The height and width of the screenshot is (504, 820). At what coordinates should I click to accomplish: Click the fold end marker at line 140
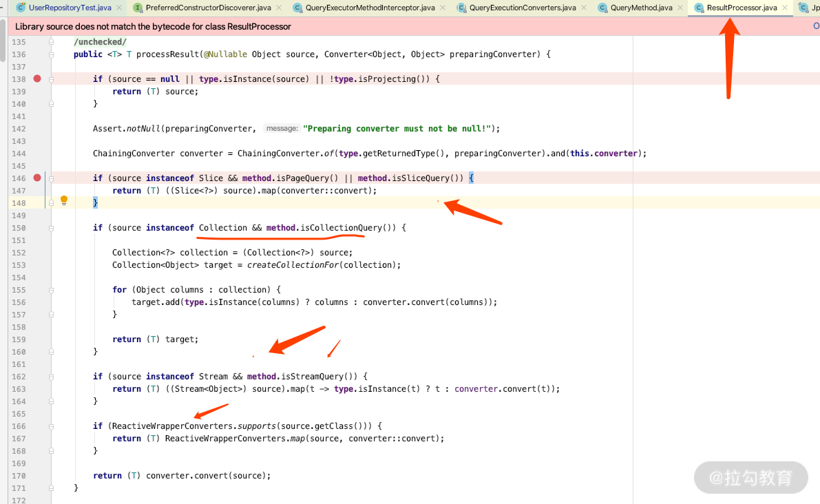point(51,104)
